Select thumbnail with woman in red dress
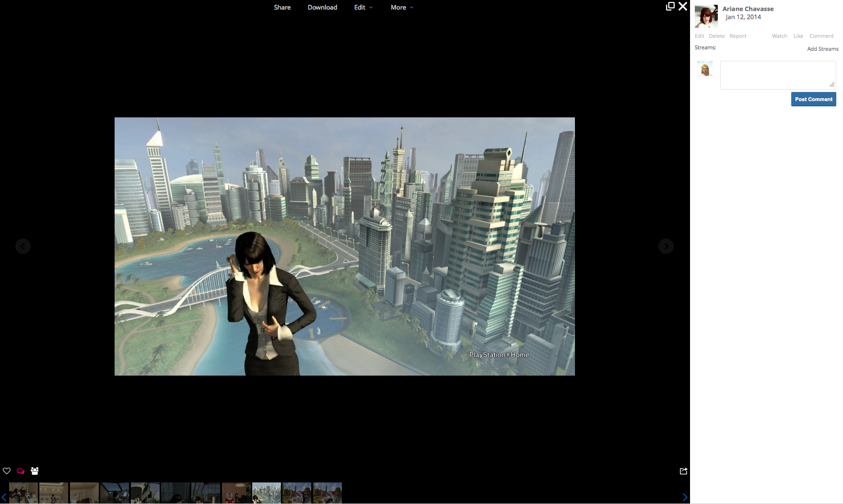843x504 pixels. point(236,493)
